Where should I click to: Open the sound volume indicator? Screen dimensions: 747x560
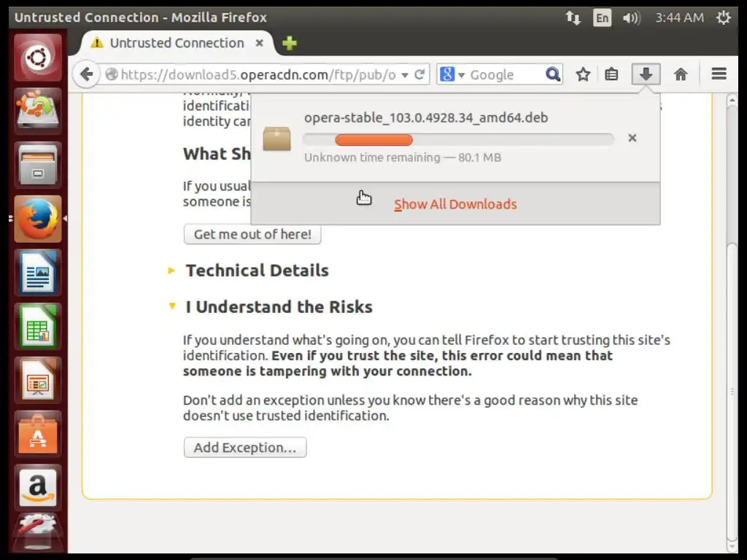[x=631, y=18]
